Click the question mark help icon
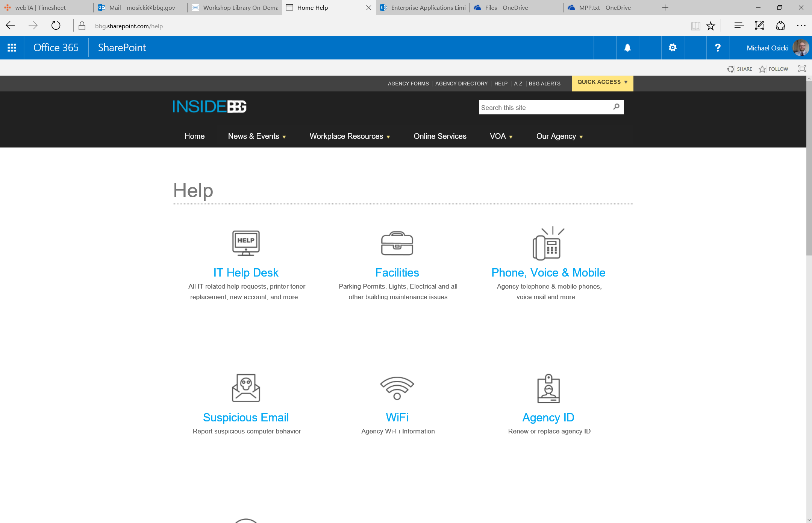The height and width of the screenshot is (523, 812). (x=718, y=48)
